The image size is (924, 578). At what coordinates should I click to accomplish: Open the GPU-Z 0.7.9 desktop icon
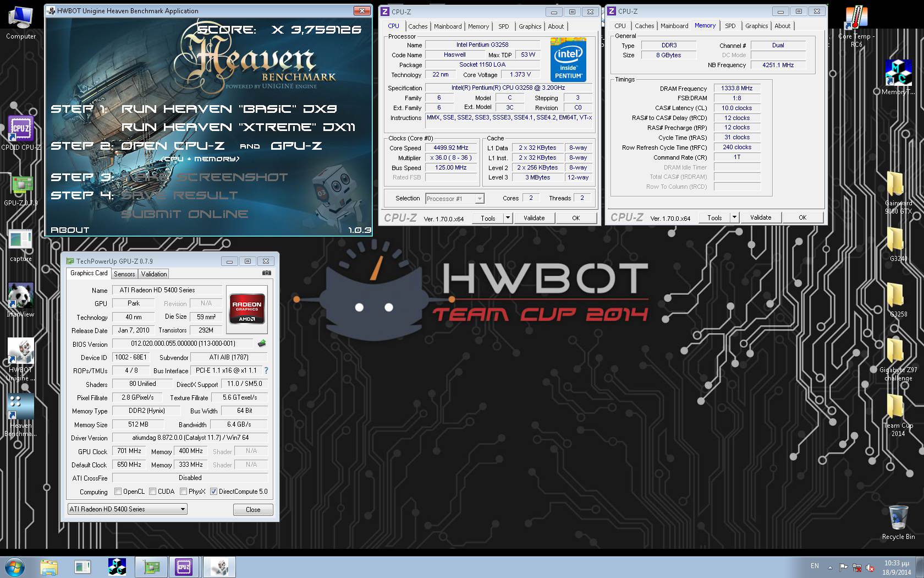[20, 190]
